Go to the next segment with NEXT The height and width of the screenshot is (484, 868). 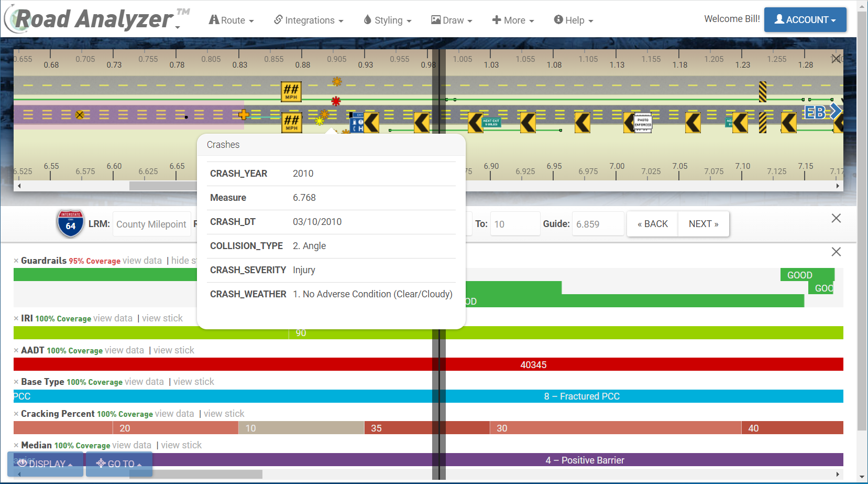704,224
